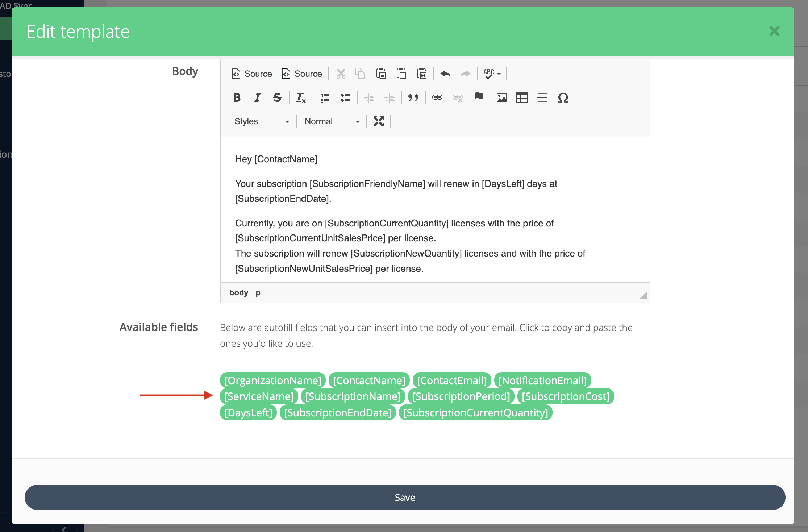
Task: Undo the last edit
Action: [x=445, y=74]
